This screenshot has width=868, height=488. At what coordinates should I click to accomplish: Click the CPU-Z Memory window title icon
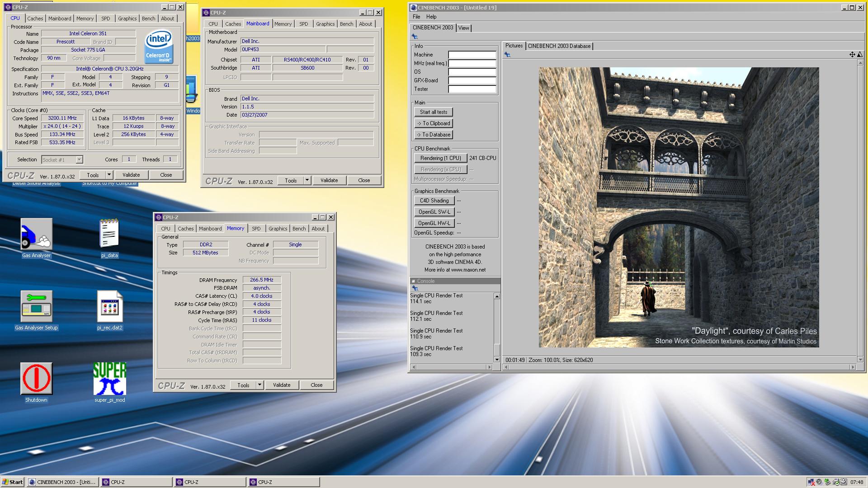point(159,217)
